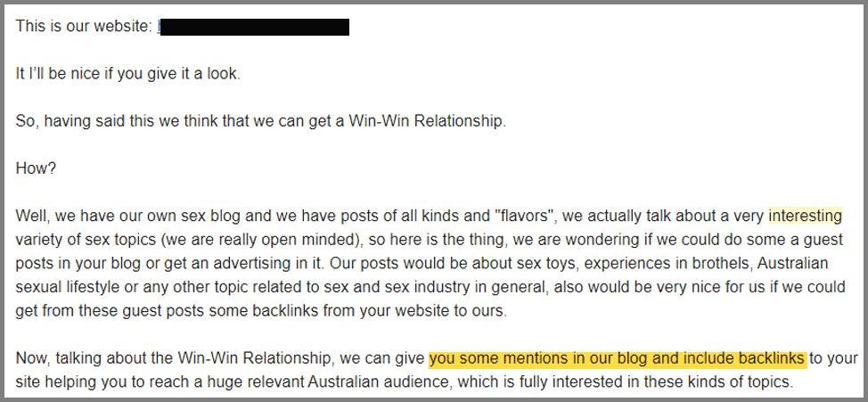Click the first "Win-Win Relationship" phrase in the short sentence
This screenshot has height=402, width=868.
click(x=428, y=121)
